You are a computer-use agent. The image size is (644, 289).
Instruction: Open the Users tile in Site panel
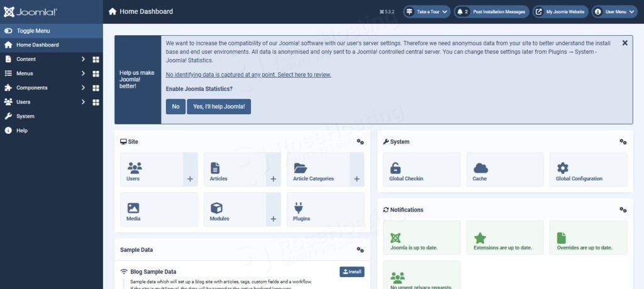[x=152, y=170]
